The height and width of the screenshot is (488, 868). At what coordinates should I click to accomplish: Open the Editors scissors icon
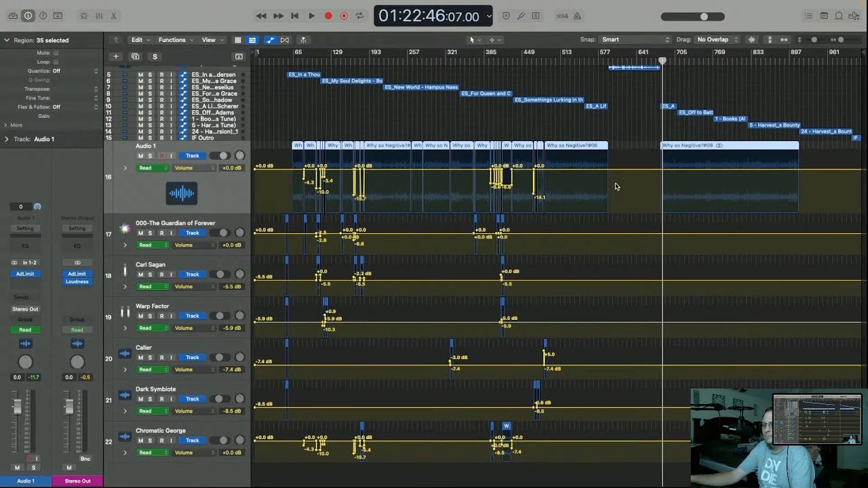coord(113,16)
